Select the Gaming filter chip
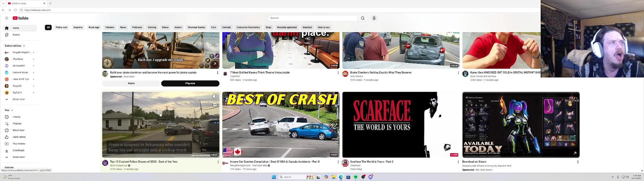Viewport: 644px width, 181px height. coord(152,27)
